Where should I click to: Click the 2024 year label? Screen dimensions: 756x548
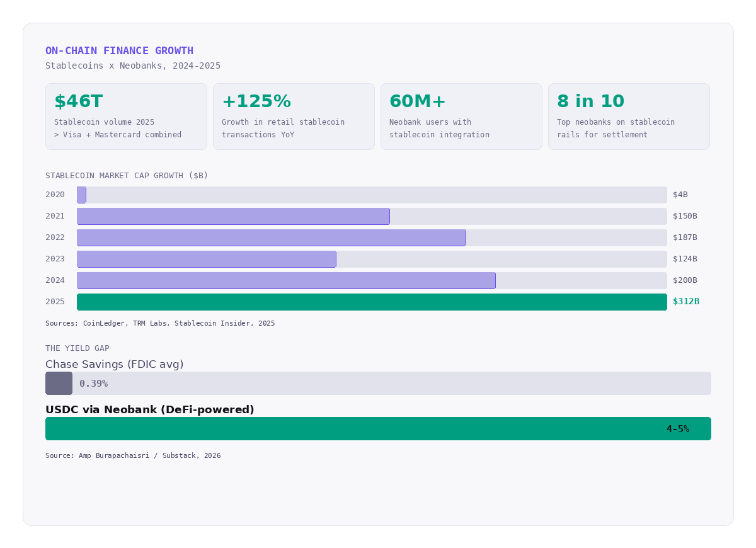(x=55, y=280)
